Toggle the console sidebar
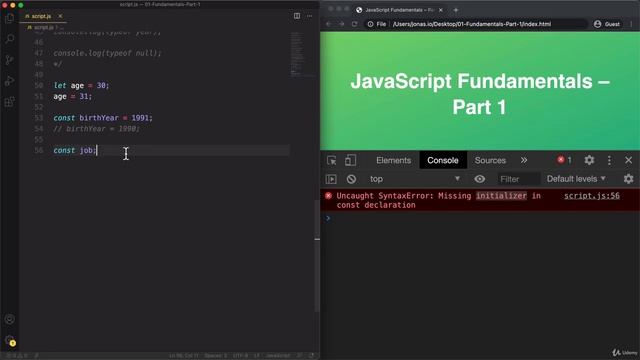640x360 pixels. click(x=331, y=179)
